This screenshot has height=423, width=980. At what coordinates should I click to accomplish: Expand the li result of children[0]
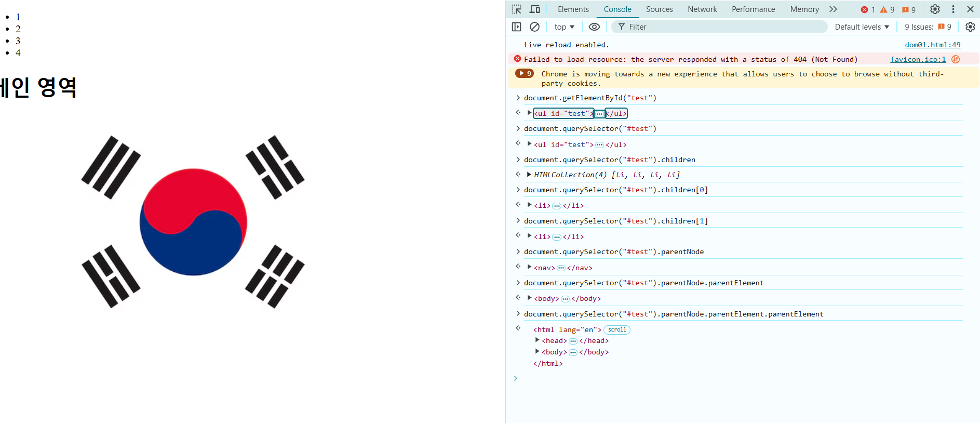pyautogui.click(x=529, y=205)
